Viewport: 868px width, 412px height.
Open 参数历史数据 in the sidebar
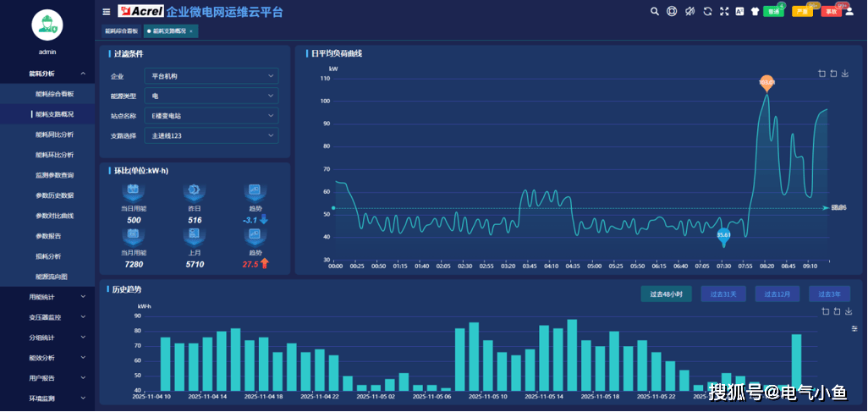point(47,195)
